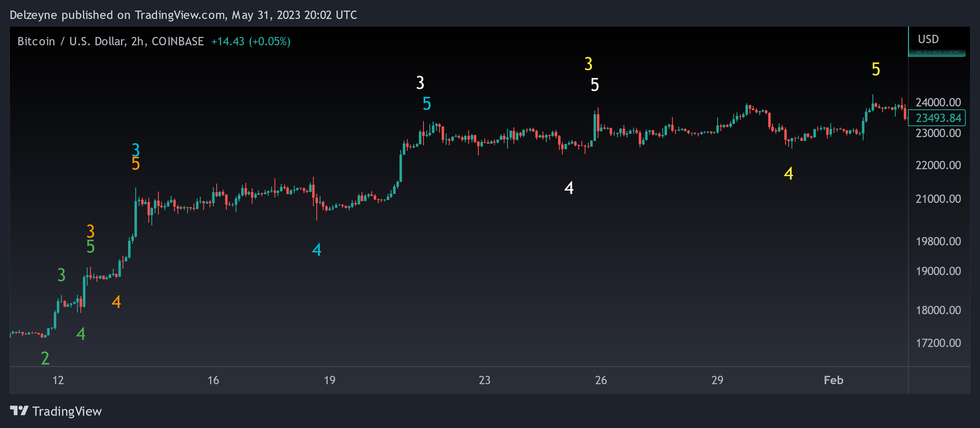
Task: Select date label 26 on time axis
Action: coord(601,380)
